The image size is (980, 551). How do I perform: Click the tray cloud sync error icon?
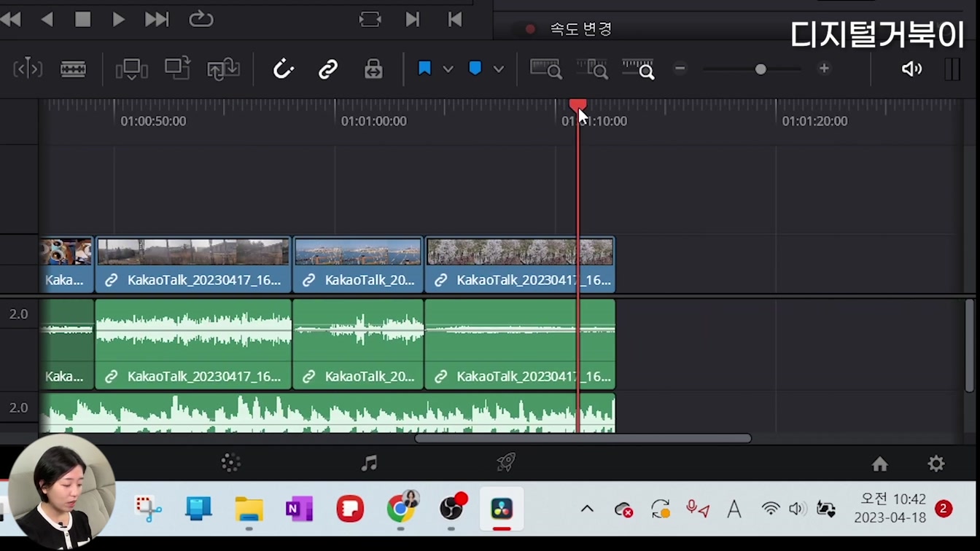click(623, 509)
